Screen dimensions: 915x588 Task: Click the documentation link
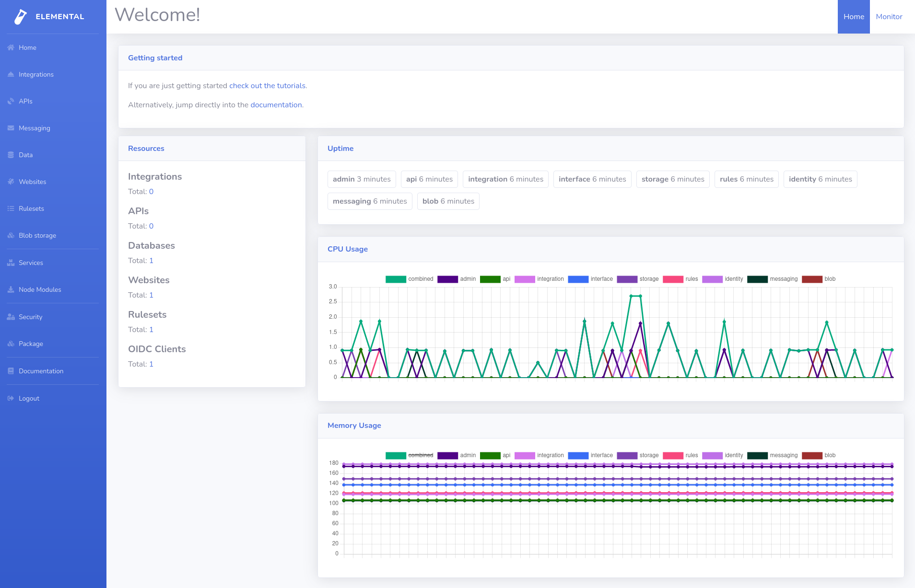276,104
